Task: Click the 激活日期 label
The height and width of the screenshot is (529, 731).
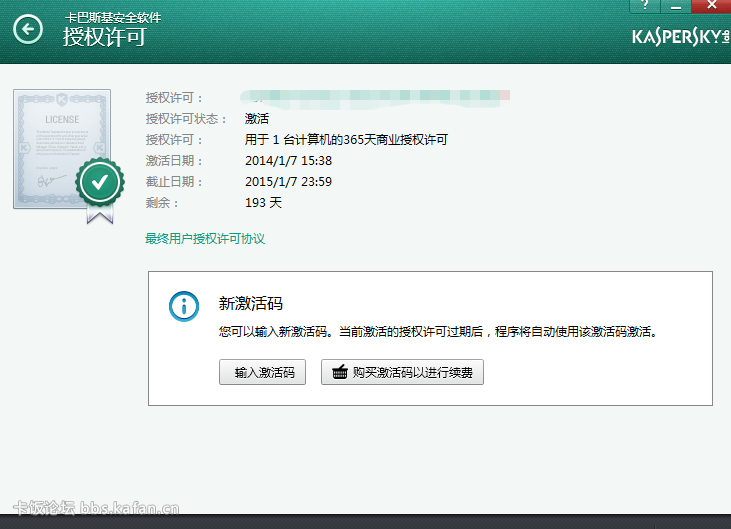Action: [x=174, y=161]
